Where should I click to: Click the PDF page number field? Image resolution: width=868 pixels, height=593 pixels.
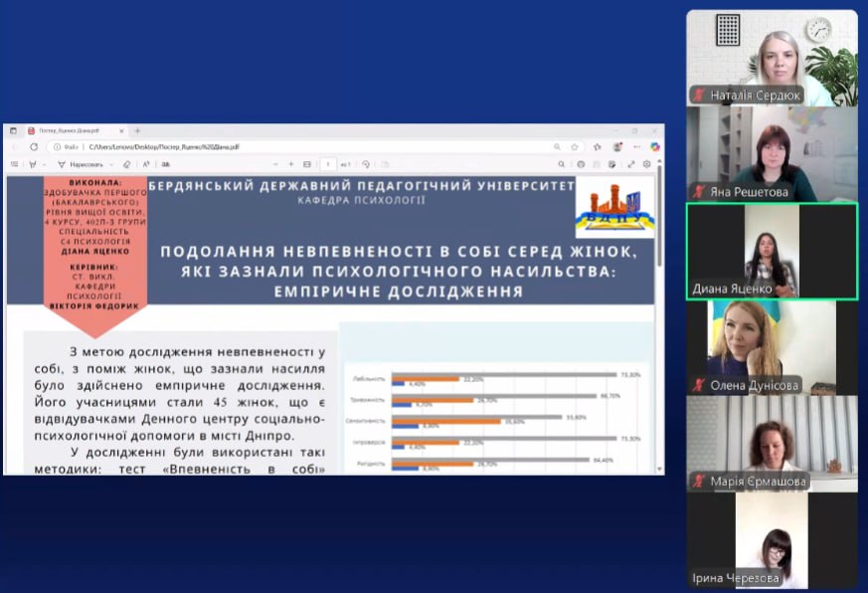328,164
